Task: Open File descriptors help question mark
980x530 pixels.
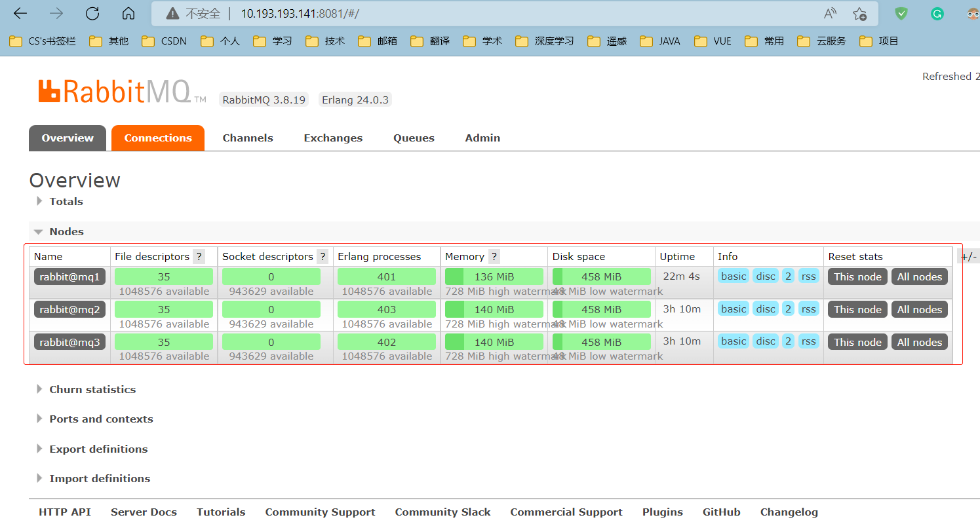Action: point(199,257)
